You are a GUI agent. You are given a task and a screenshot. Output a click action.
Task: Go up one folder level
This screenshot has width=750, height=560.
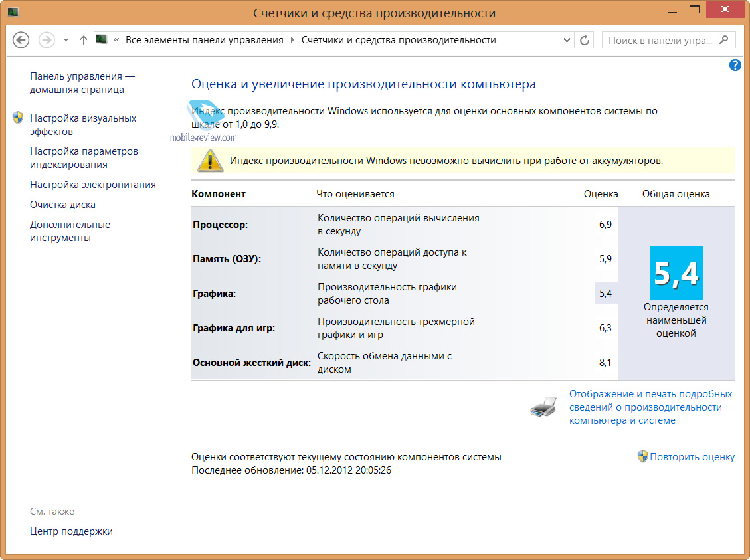(x=83, y=40)
